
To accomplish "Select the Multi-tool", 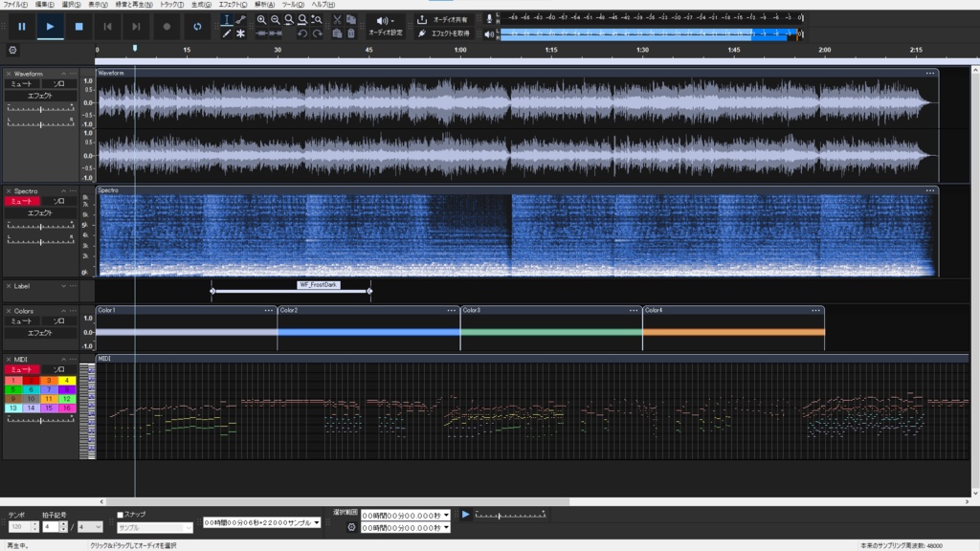I will point(241,32).
